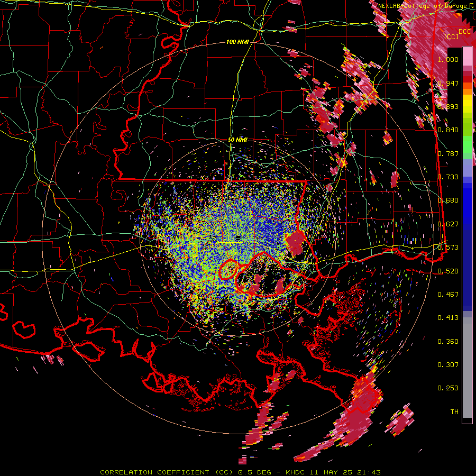This screenshot has width=476, height=476.
Task: Click the 0.573 scale value
Action: pos(448,247)
